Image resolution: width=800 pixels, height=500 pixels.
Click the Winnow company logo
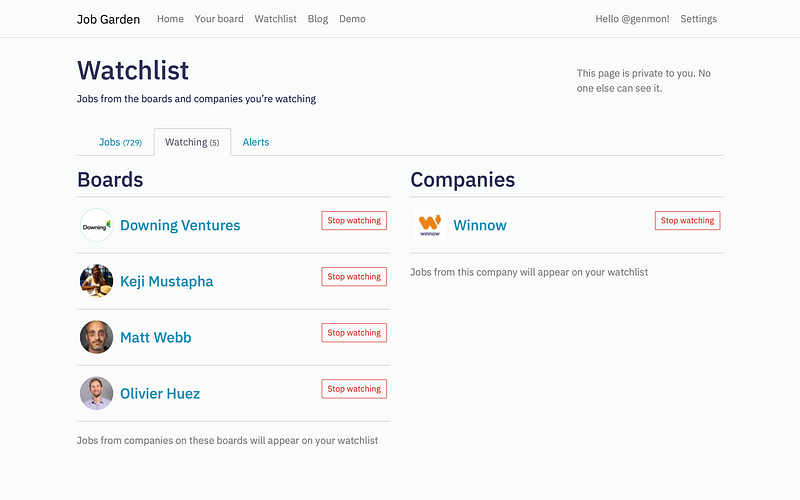tap(430, 225)
